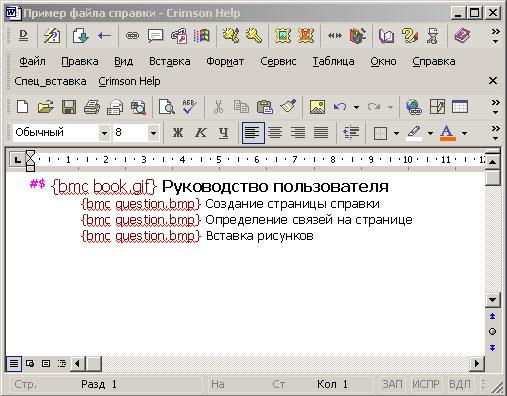Viewport: 507px width, 396px height.
Task: Click the font color A swatch
Action: (448, 133)
